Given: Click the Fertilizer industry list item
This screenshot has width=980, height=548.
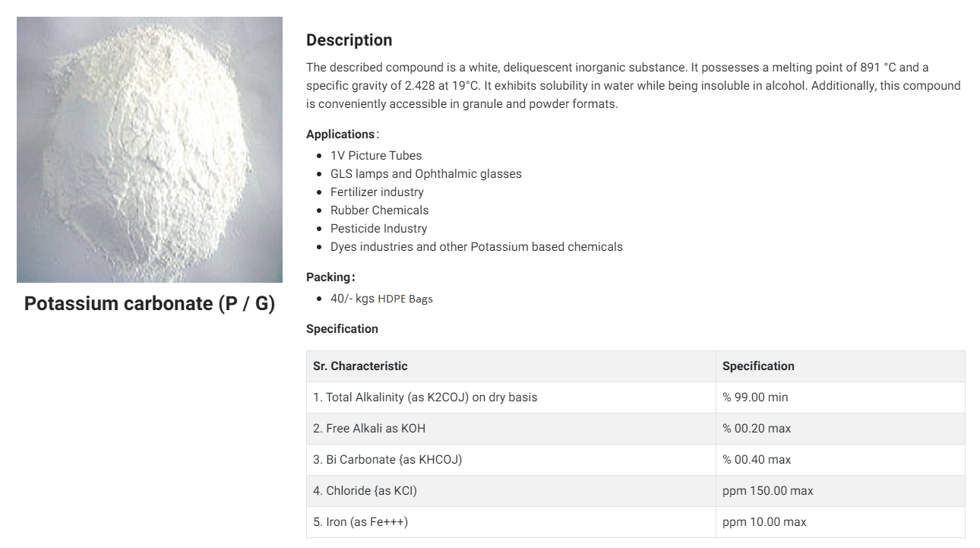Looking at the screenshot, I should (x=377, y=192).
